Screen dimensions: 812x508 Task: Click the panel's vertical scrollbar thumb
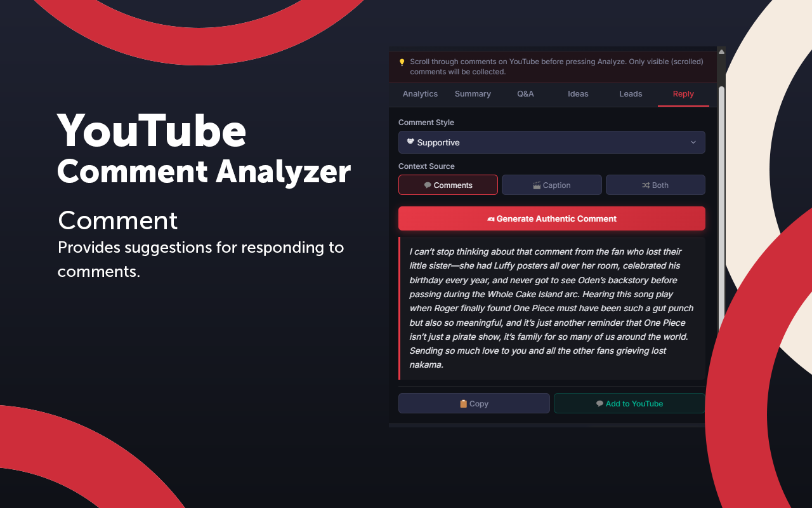[721, 210]
